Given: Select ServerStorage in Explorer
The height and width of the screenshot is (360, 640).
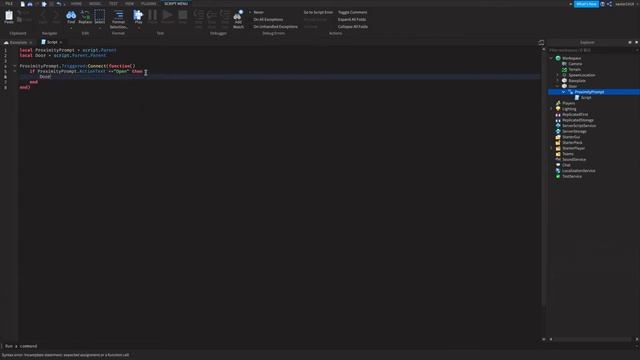Looking at the screenshot, I should point(574,131).
